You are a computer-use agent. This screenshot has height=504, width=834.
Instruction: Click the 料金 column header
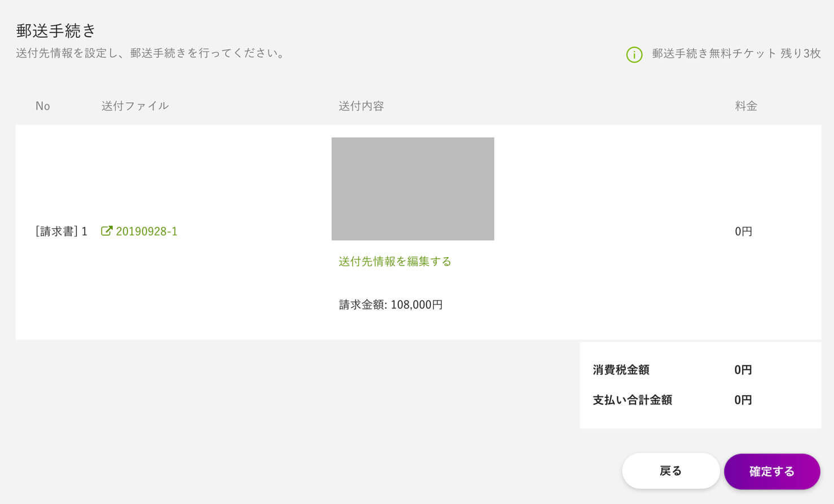746,106
